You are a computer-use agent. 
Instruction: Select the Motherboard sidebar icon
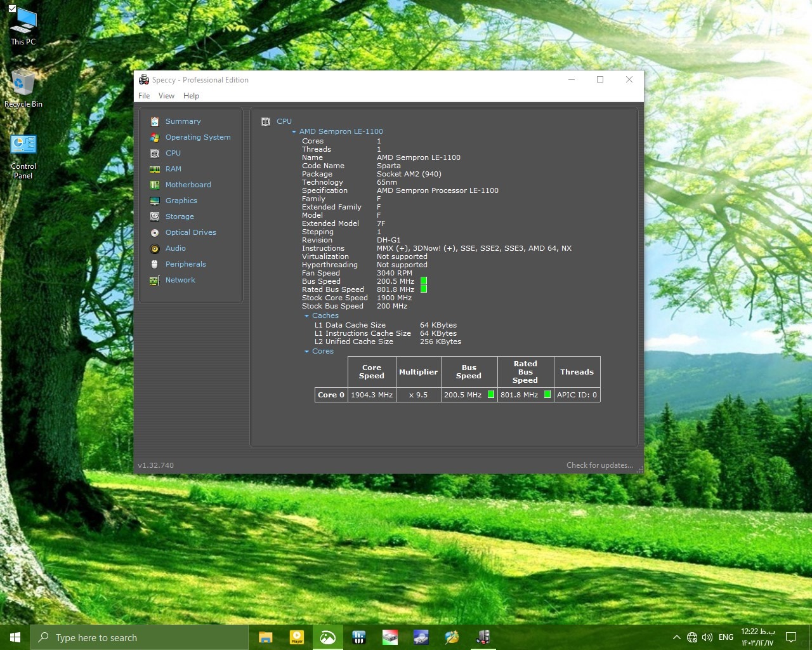click(154, 185)
